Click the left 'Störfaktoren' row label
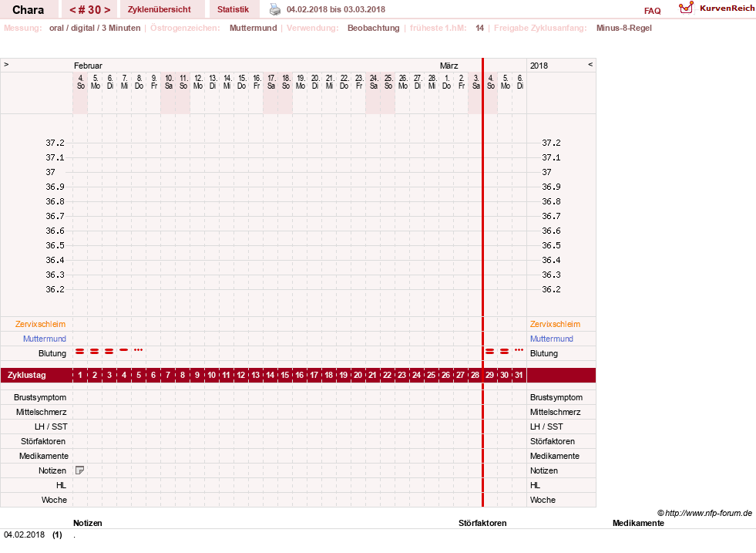756x553 pixels. [43, 441]
